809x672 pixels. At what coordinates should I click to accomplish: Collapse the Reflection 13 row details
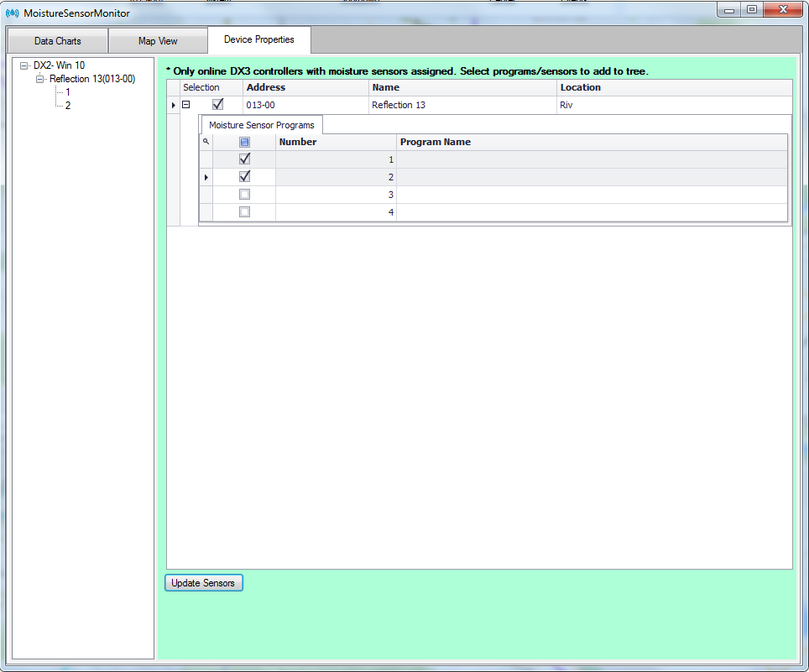[186, 105]
